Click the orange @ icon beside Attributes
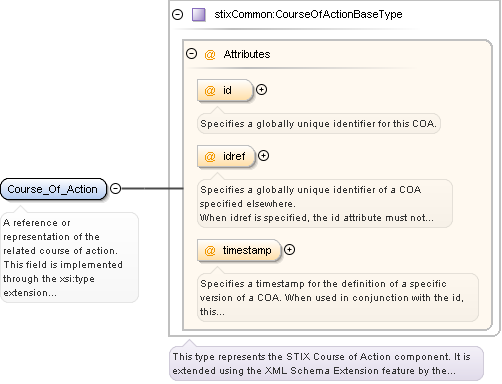The image size is (502, 384). [x=210, y=54]
